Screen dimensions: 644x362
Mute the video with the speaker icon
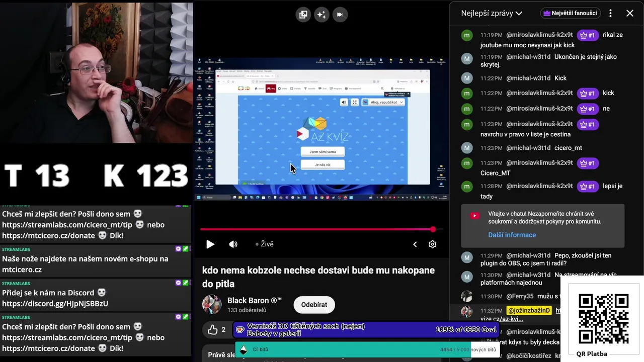(233, 244)
